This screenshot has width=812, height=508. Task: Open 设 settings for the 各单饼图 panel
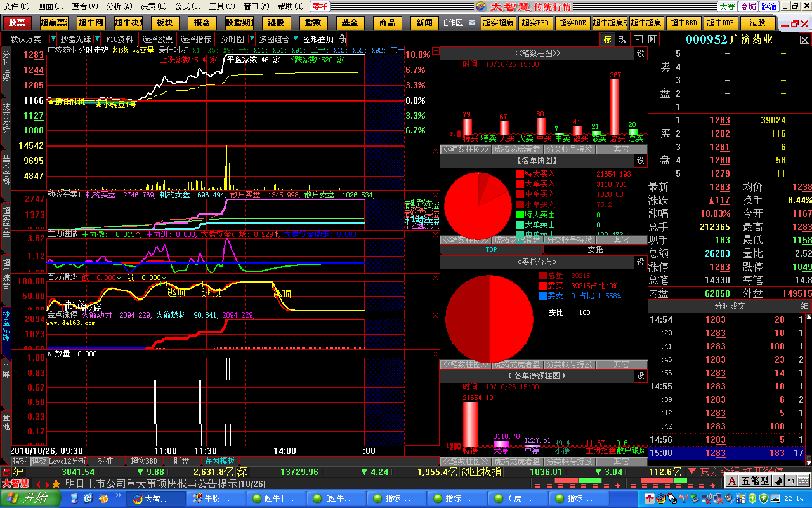click(x=641, y=161)
